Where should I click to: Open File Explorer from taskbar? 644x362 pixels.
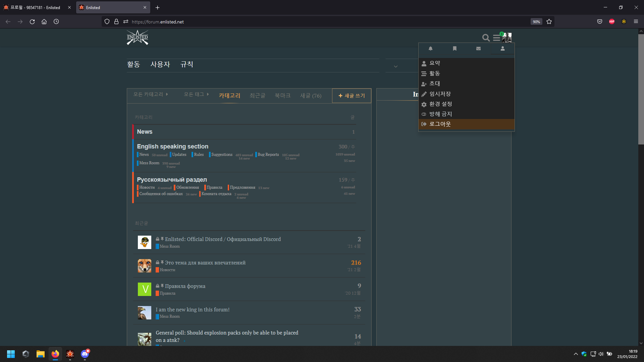tap(41, 354)
